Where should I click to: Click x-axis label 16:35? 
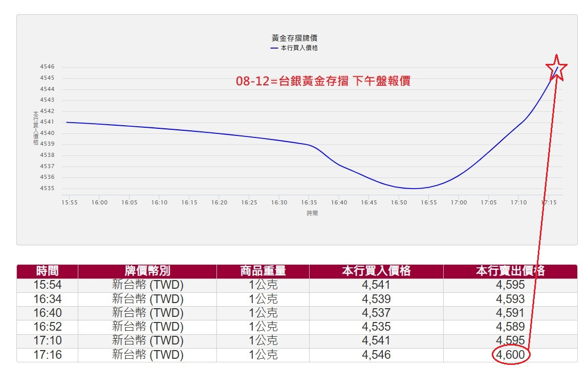[x=309, y=202]
